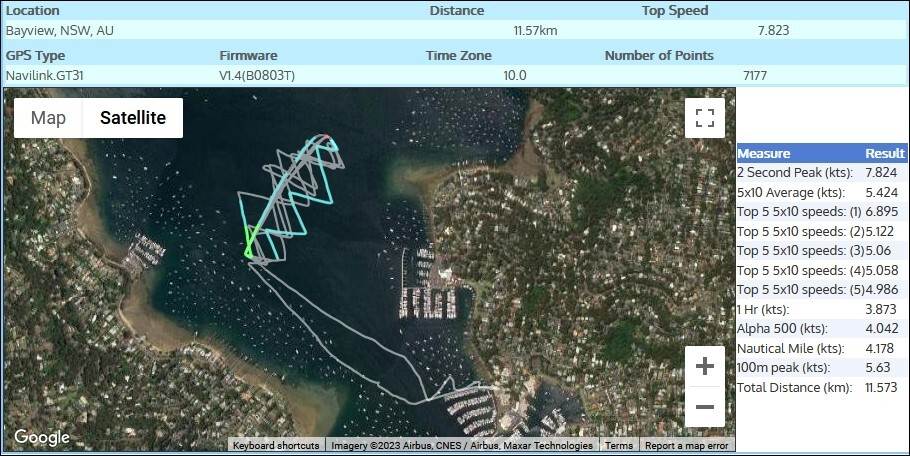The height and width of the screenshot is (456, 910).
Task: Click Report a map error link
Action: pyautogui.click(x=686, y=446)
